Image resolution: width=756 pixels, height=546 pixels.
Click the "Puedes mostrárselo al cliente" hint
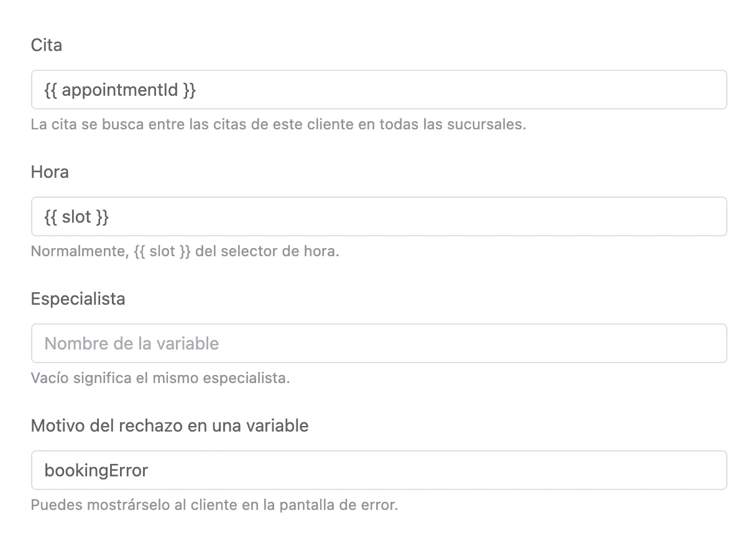[x=214, y=505]
